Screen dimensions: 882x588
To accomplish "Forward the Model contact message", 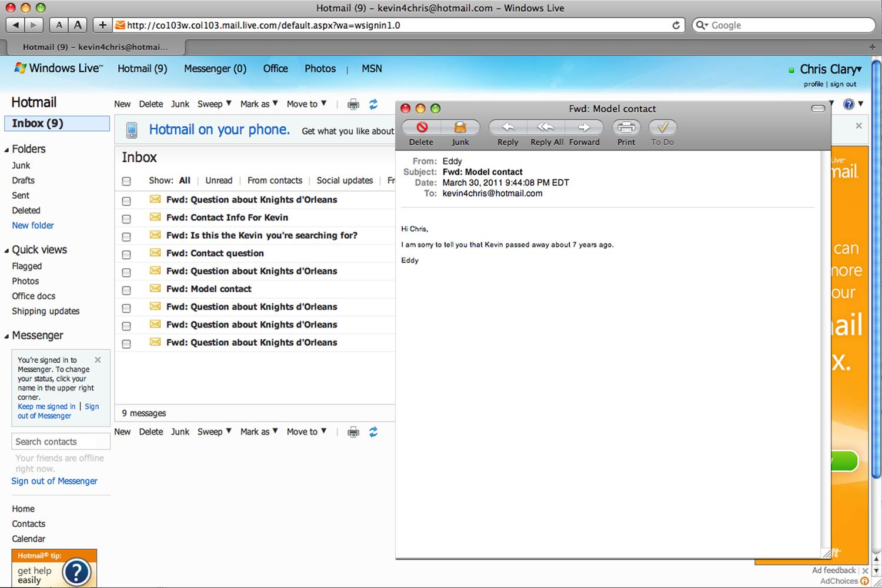I will [x=584, y=128].
